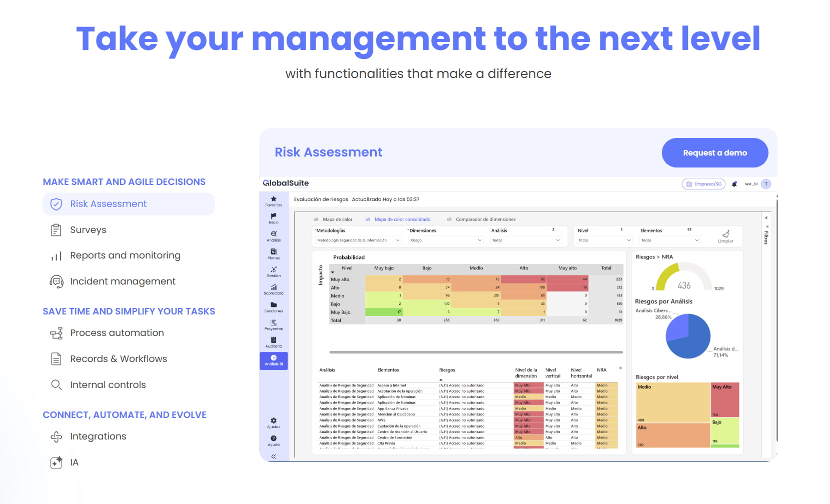Open the Planes sidebar icon
Image resolution: width=830 pixels, height=504 pixels.
click(x=274, y=253)
